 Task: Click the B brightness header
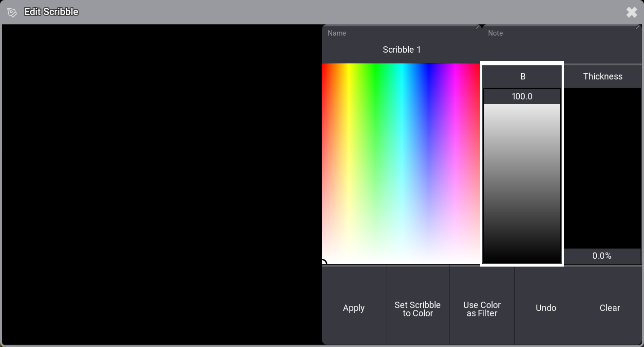pyautogui.click(x=522, y=77)
